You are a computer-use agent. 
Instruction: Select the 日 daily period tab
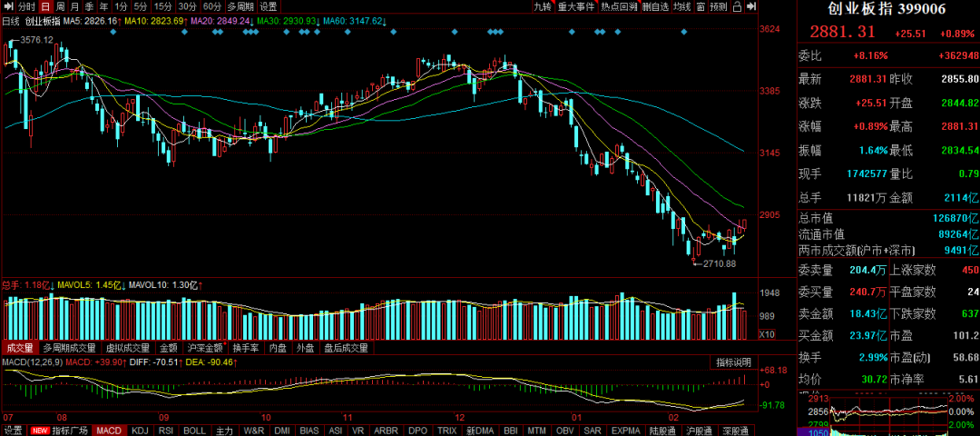pos(45,7)
